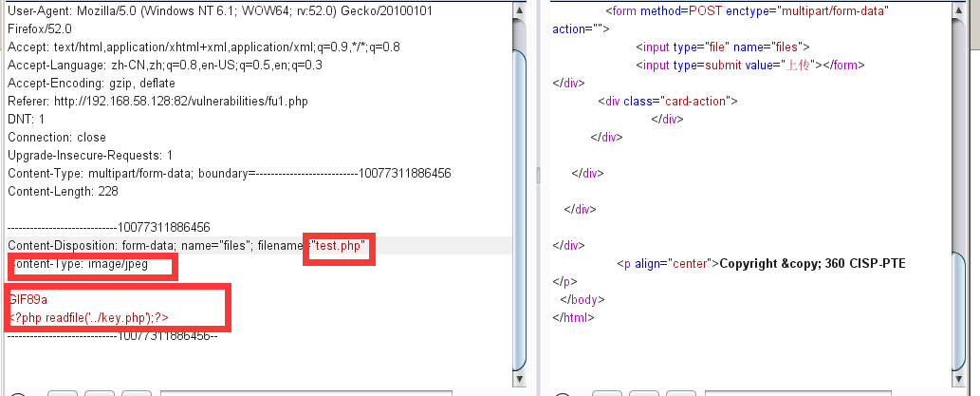Screen dimensions: 980x396
Task: Click the request pane scroll-up arrow
Action: [519, 10]
